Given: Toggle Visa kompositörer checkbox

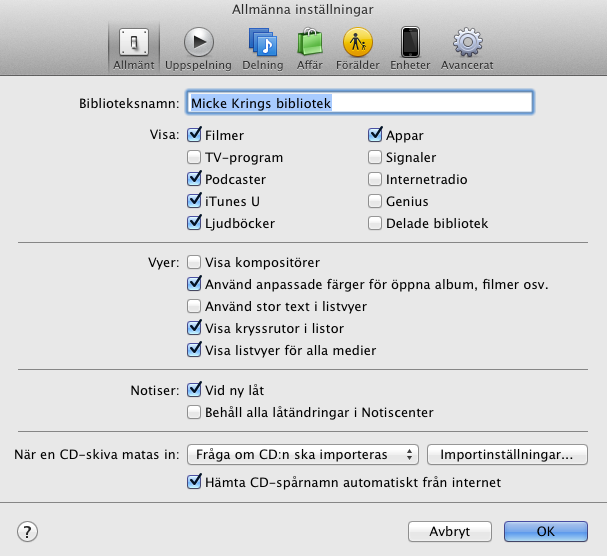Looking at the screenshot, I should coord(194,263).
